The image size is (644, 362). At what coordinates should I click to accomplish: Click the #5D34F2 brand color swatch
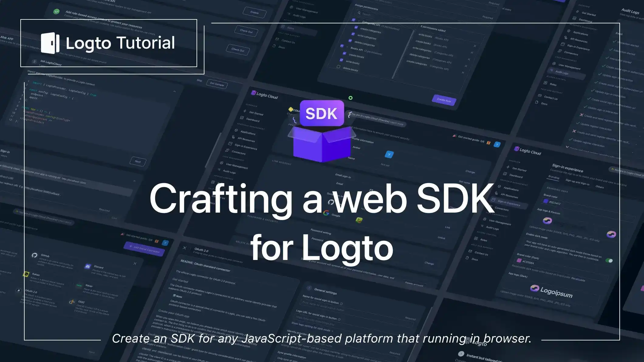[546, 201]
